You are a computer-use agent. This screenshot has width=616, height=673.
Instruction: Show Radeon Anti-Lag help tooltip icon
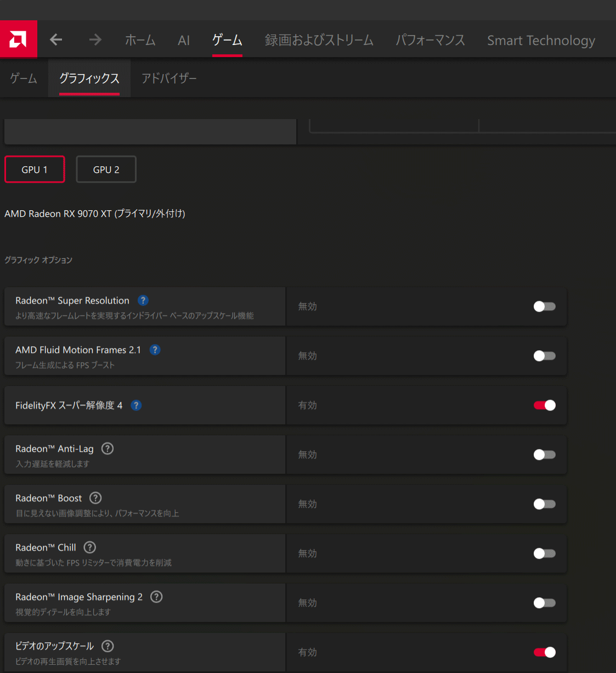(108, 448)
